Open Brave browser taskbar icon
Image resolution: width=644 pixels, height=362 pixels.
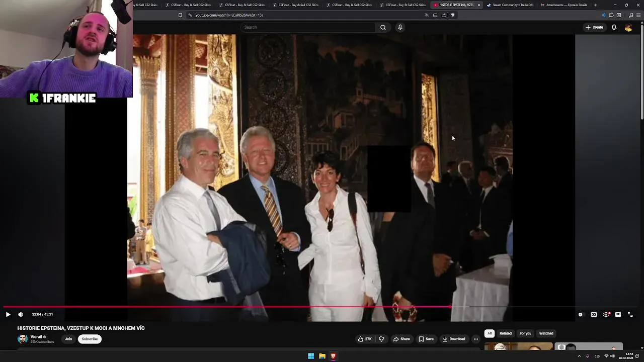pyautogui.click(x=333, y=356)
